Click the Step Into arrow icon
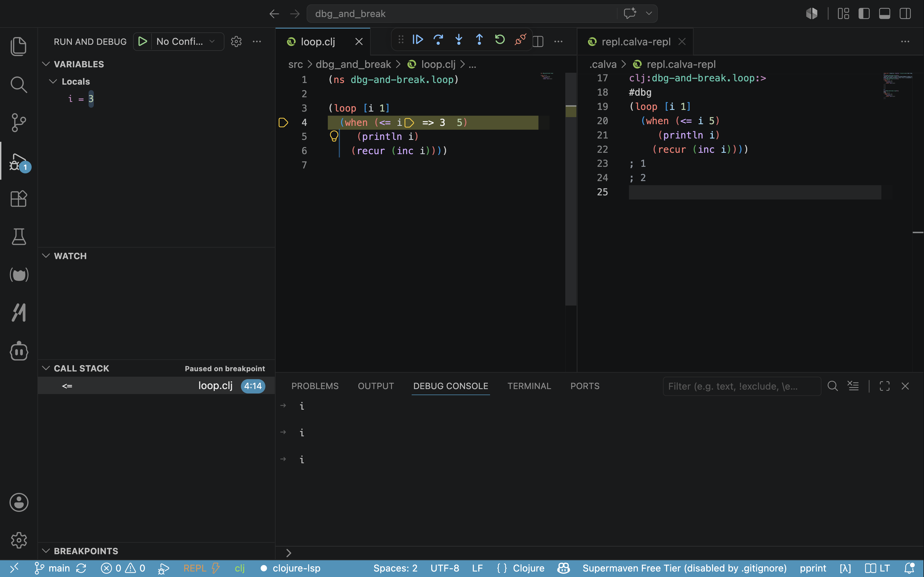This screenshot has height=577, width=924. (x=459, y=40)
